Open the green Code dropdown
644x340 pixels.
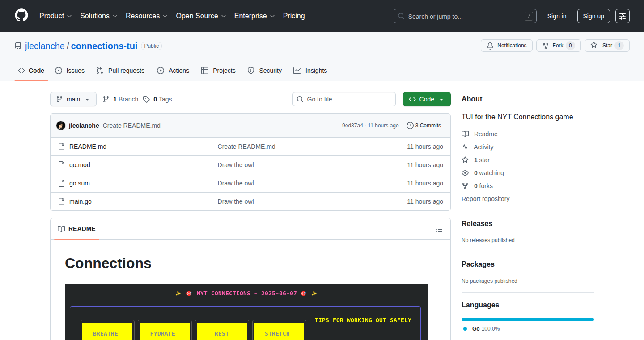[x=427, y=99]
